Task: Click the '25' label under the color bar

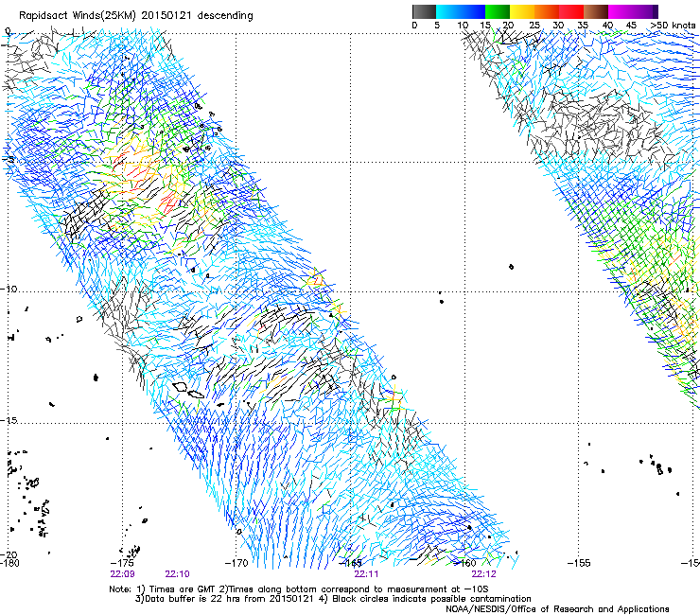Action: (x=534, y=25)
